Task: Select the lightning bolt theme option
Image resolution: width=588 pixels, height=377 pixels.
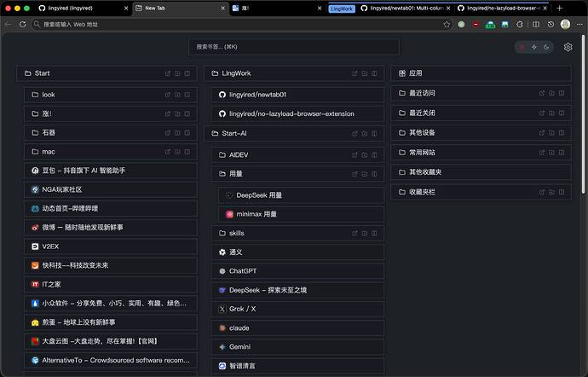Action: (x=534, y=47)
